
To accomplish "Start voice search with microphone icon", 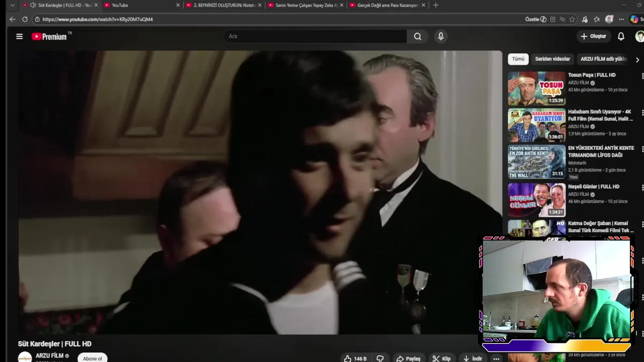I will (441, 36).
